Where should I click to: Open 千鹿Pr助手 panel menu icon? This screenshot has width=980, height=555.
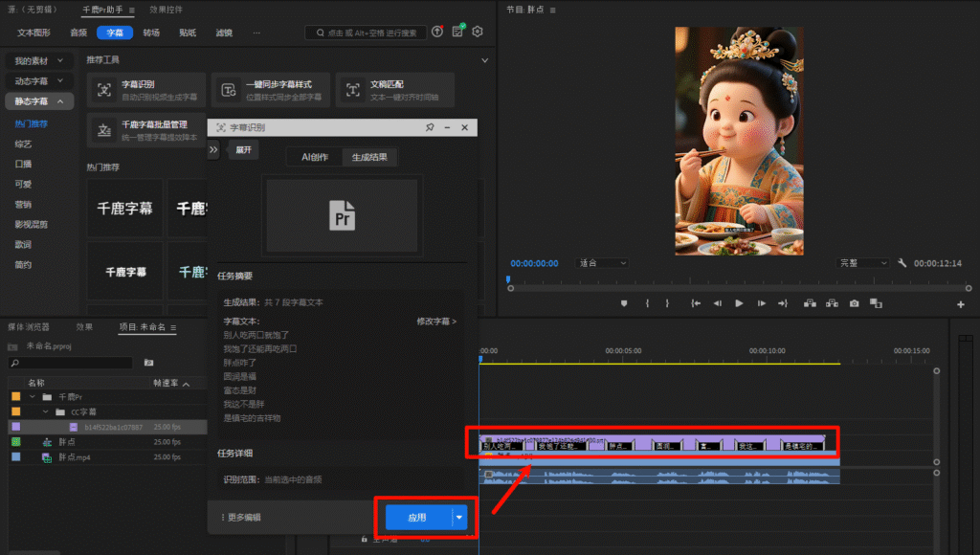132,10
